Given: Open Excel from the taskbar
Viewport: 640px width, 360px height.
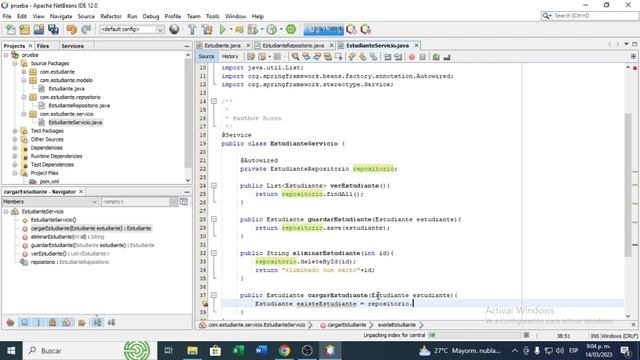Looking at the screenshot, I should (238, 350).
